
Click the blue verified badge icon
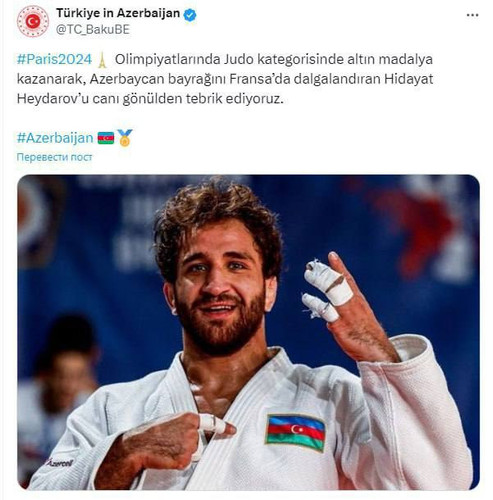tap(190, 15)
